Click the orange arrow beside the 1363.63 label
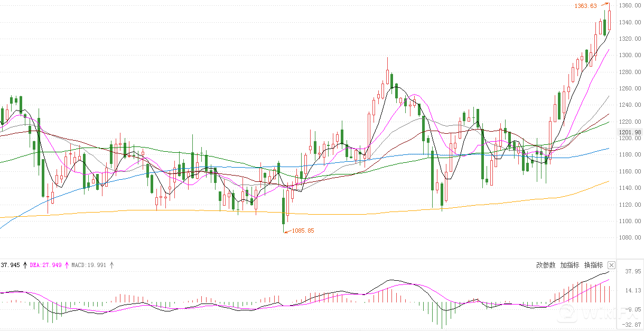The width and height of the screenshot is (644, 331). coord(605,5)
